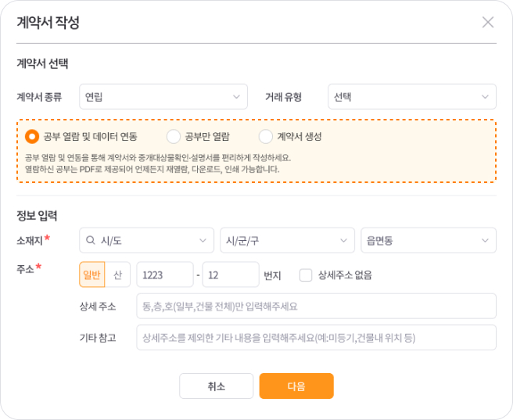Open the 계약서 종류 dropdown showing 연립
513x420 pixels.
[x=163, y=97]
